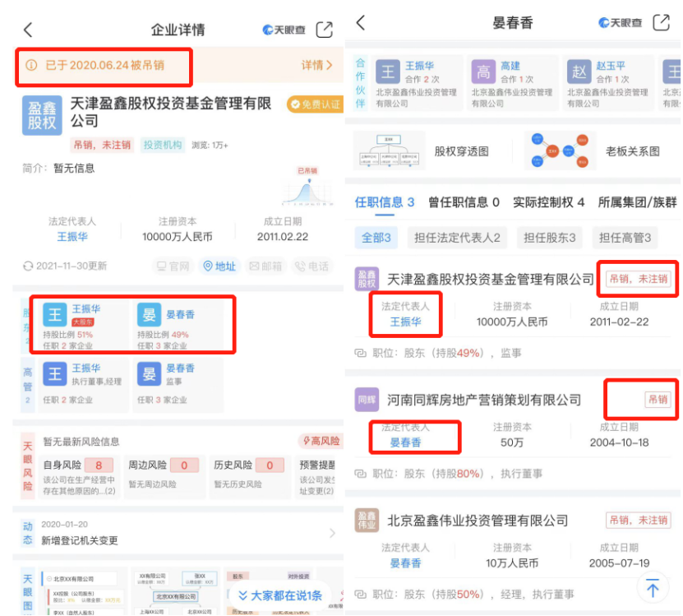
Task: Tap the 官网 website button
Action: 173,266
